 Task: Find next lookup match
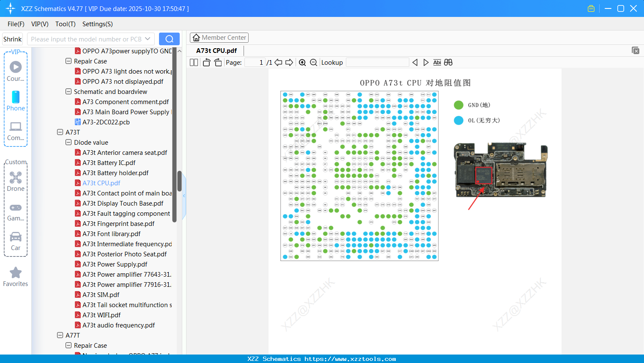pyautogui.click(x=426, y=63)
